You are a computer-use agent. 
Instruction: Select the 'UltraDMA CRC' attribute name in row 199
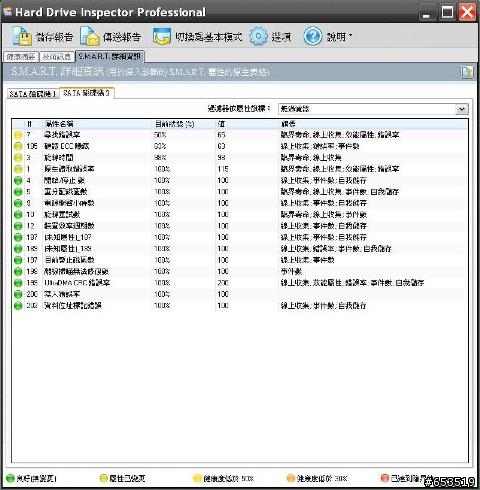pos(77,283)
